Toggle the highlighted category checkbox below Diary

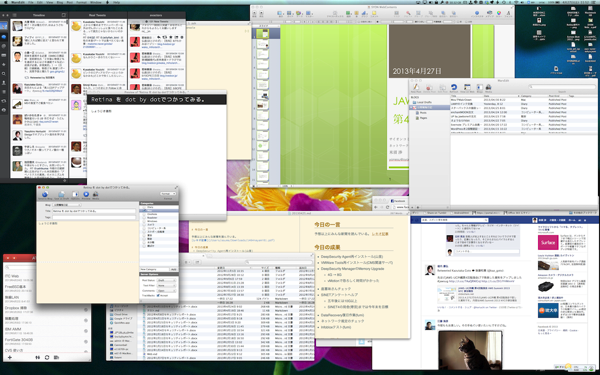(x=143, y=210)
